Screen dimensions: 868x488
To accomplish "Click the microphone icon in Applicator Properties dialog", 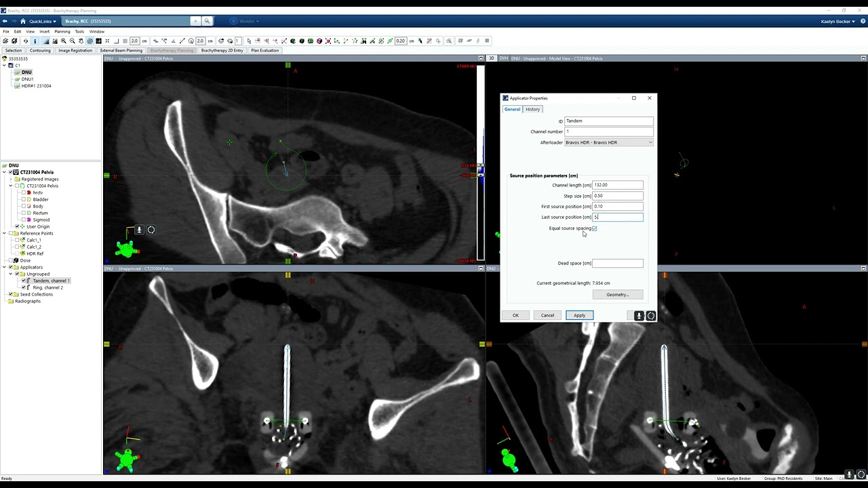I will pos(639,315).
